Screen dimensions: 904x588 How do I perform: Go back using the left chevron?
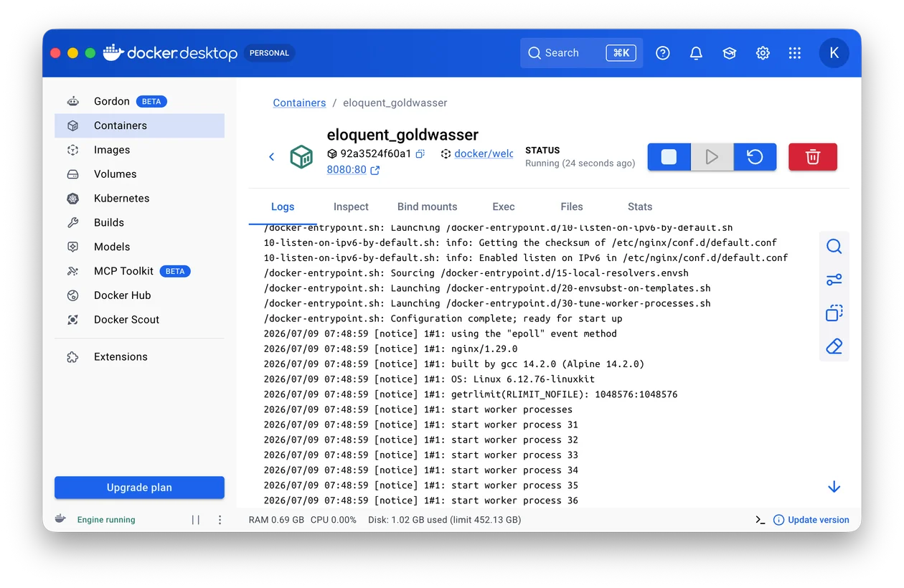pos(271,157)
